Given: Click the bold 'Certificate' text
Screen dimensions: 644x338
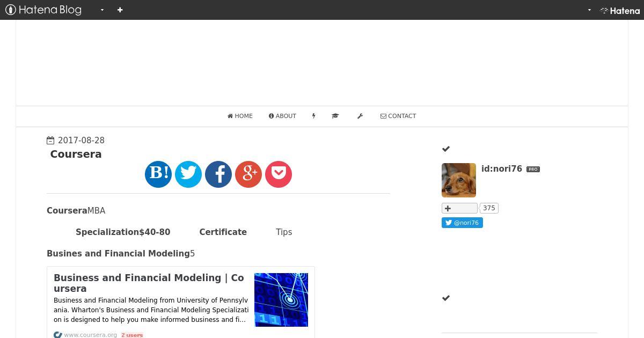Looking at the screenshot, I should click(x=223, y=232).
